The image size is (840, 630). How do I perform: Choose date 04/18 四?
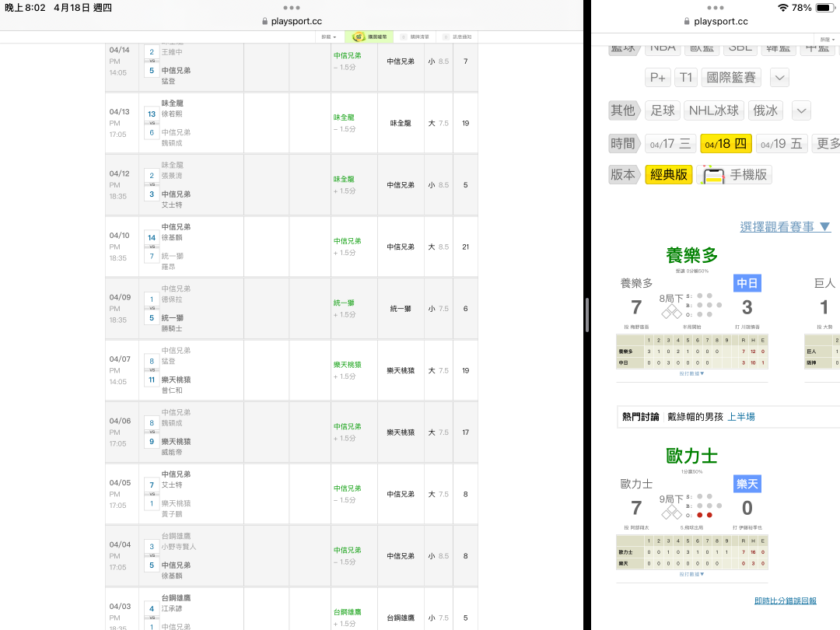point(726,144)
